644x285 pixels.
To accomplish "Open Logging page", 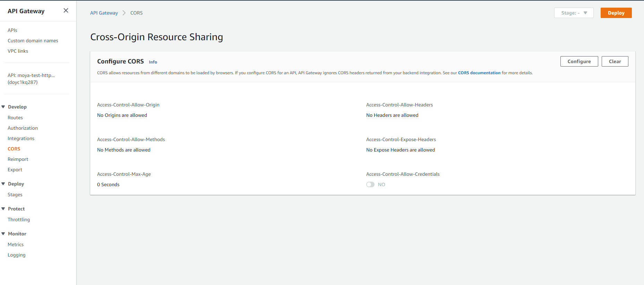I will tap(17, 255).
